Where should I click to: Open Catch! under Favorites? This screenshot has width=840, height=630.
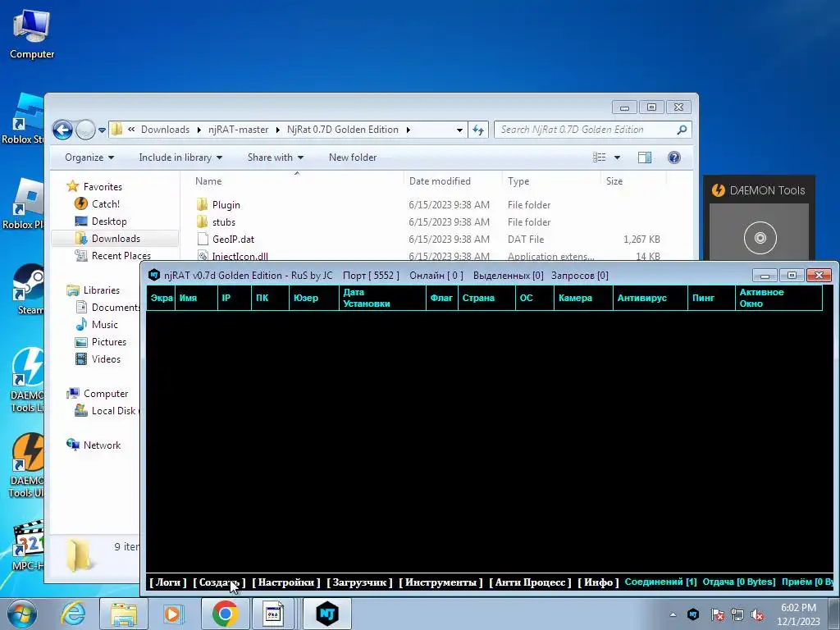point(106,203)
